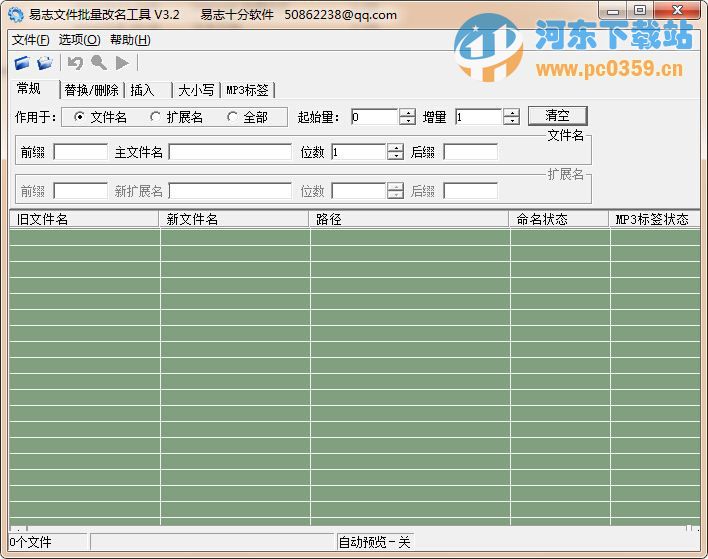Select the 扩展名 radio button
This screenshot has width=708, height=559.
(x=155, y=117)
